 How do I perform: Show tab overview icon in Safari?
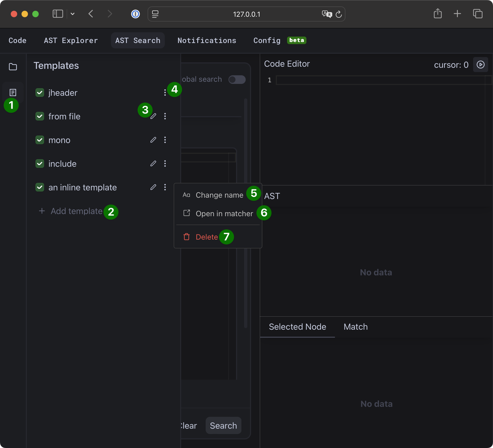tap(478, 14)
